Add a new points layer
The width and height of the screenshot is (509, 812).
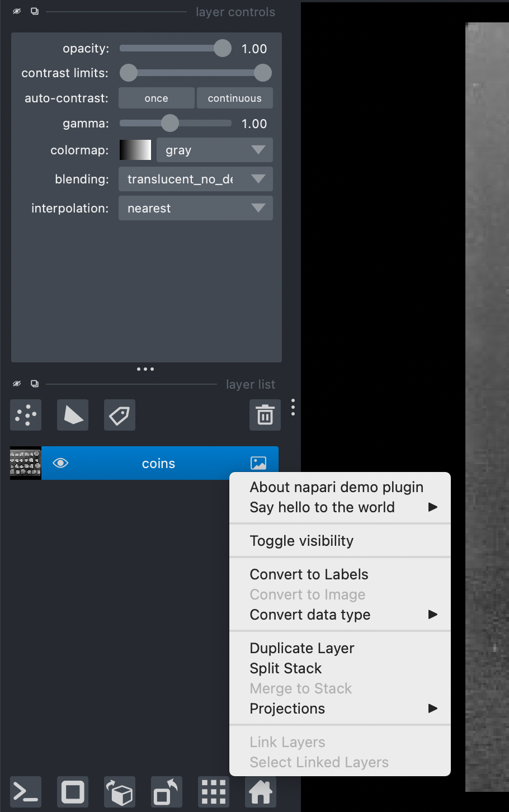[25, 415]
